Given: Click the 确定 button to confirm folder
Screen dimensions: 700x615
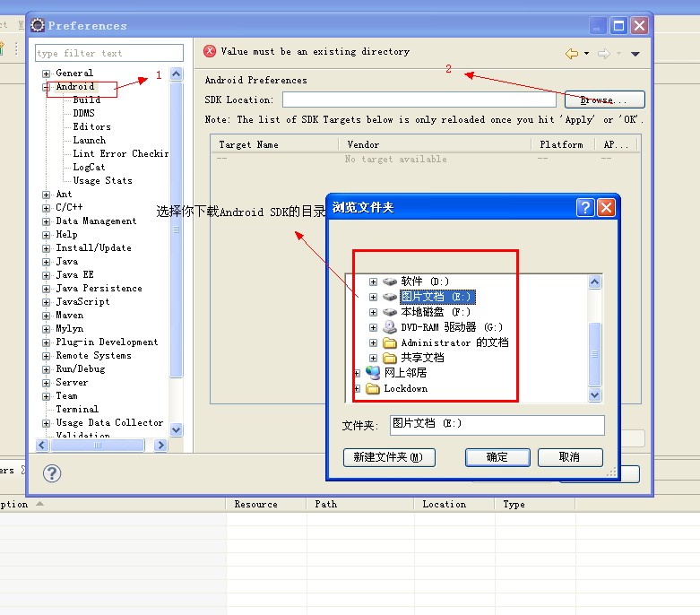Looking at the screenshot, I should [497, 457].
